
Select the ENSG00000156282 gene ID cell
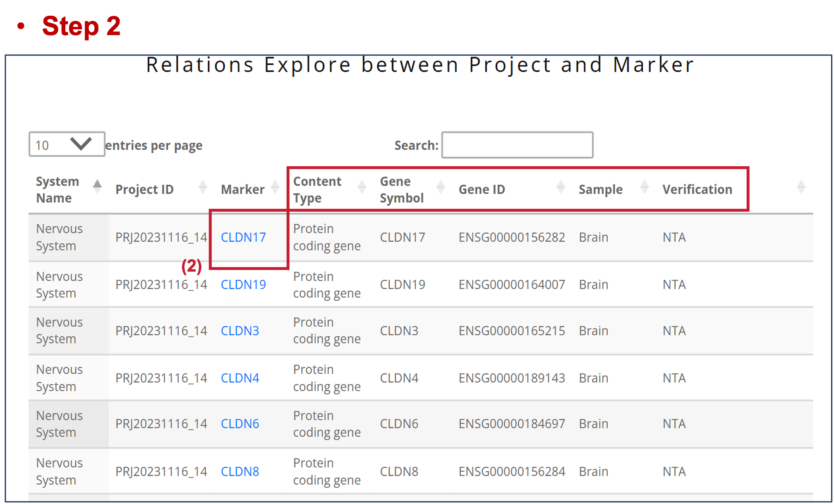pyautogui.click(x=512, y=237)
